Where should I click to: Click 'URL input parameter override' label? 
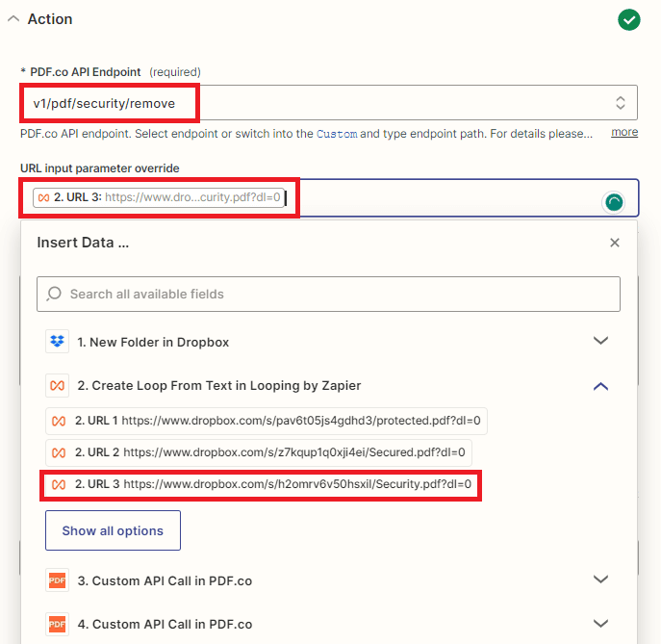(x=100, y=168)
